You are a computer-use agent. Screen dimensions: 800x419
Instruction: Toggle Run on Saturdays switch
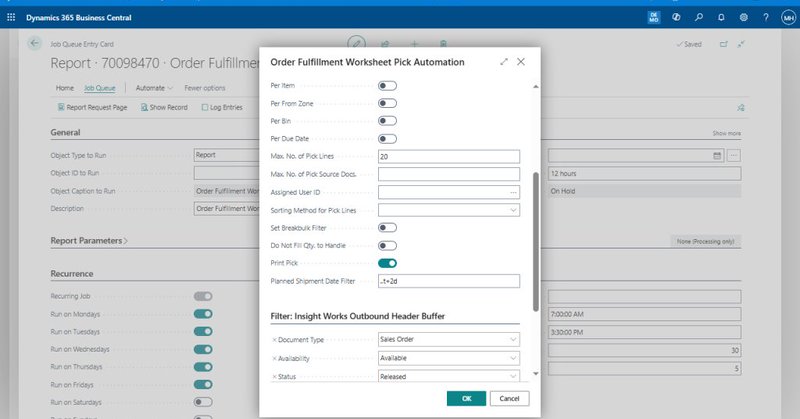point(203,402)
